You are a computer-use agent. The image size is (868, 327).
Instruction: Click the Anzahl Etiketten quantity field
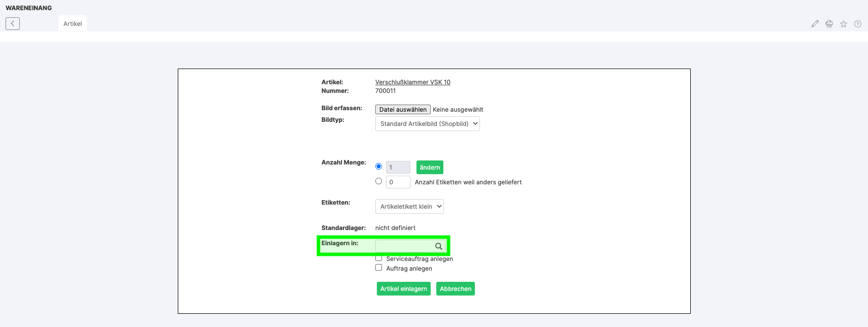pyautogui.click(x=398, y=182)
